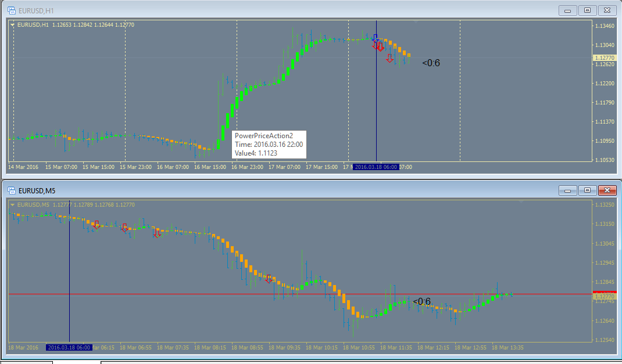Close the EURUSD,H1 chart window
Viewport: 622px width, 364px height.
click(607, 10)
